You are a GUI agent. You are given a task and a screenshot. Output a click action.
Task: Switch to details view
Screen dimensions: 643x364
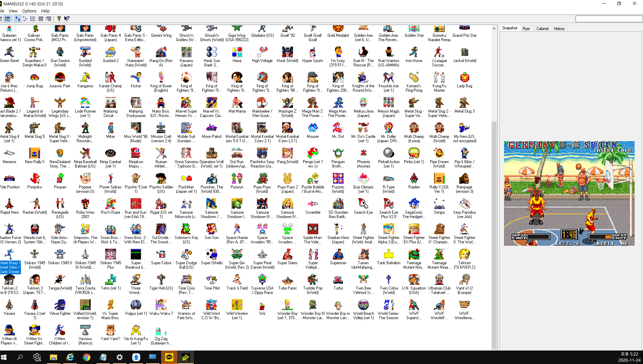coord(40,19)
